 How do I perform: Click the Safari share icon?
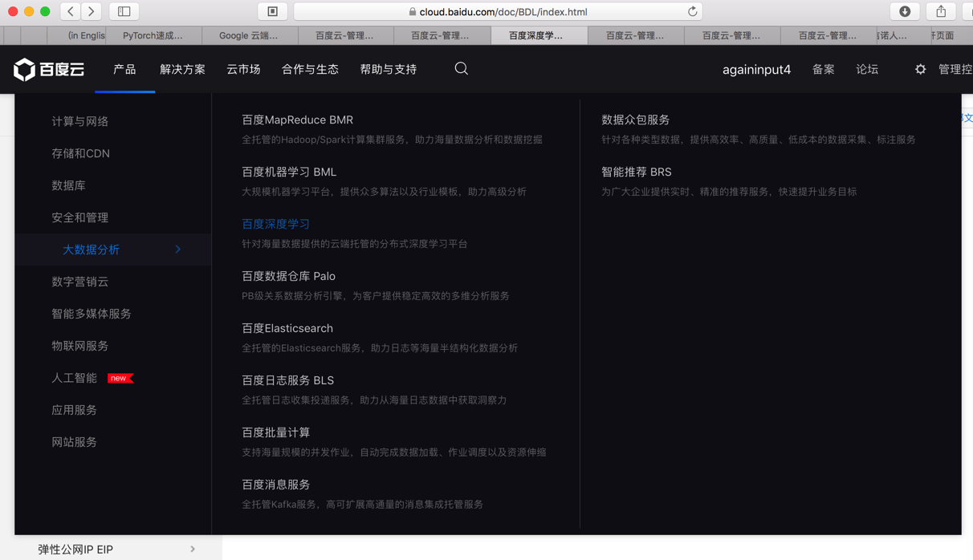(941, 11)
